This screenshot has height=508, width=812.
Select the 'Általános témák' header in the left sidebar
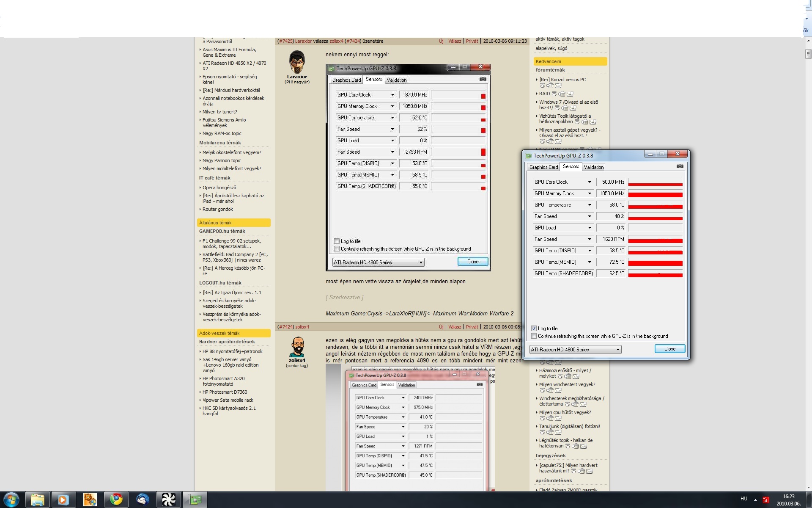tap(233, 223)
